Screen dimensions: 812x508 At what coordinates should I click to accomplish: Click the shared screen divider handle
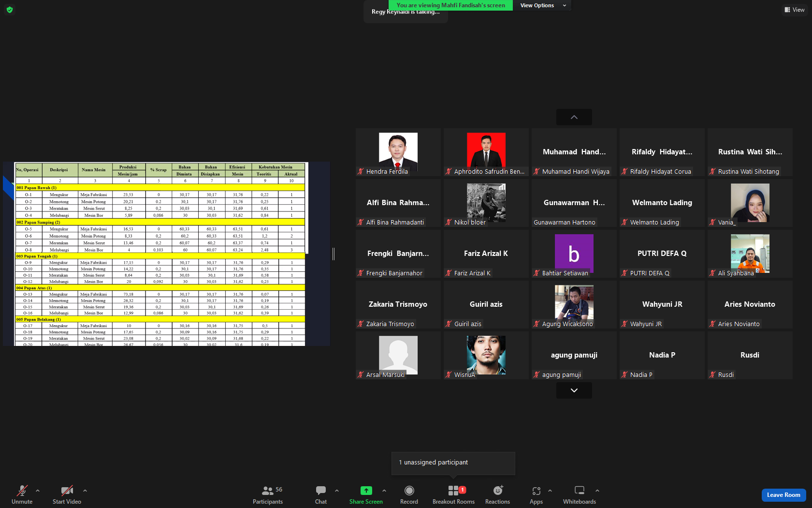tap(333, 254)
